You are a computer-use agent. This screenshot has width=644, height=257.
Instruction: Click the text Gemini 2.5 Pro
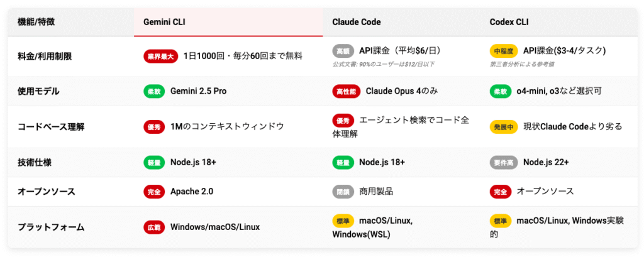(x=198, y=91)
